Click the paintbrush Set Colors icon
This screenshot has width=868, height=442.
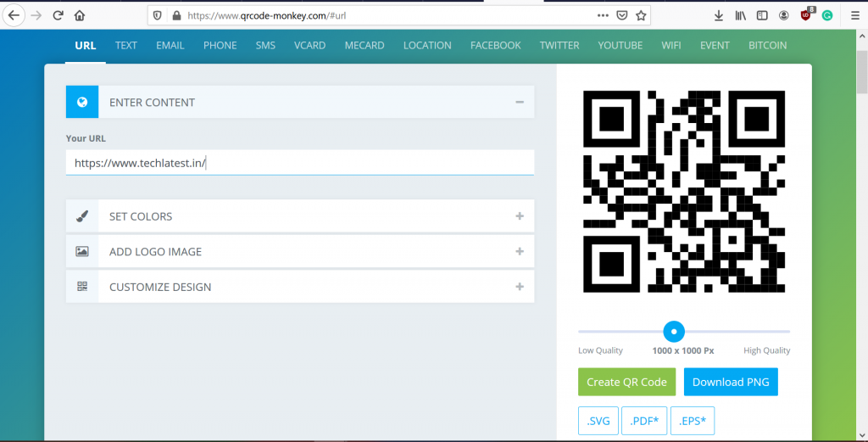(82, 216)
